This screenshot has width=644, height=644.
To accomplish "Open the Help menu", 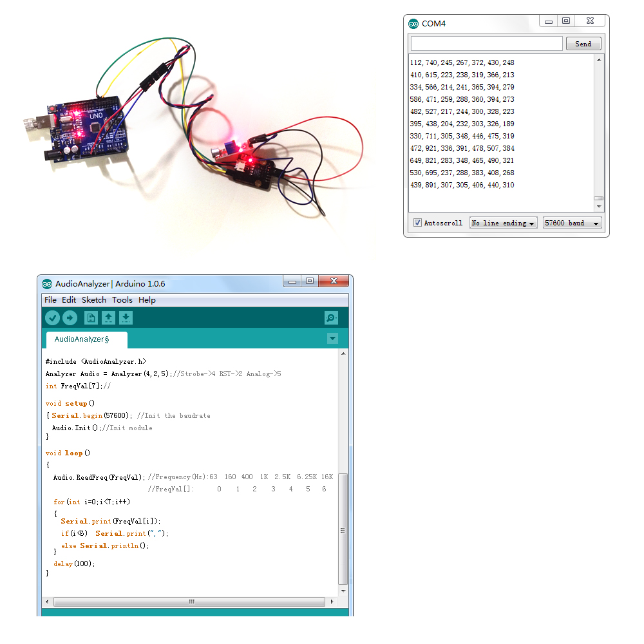I will [147, 300].
